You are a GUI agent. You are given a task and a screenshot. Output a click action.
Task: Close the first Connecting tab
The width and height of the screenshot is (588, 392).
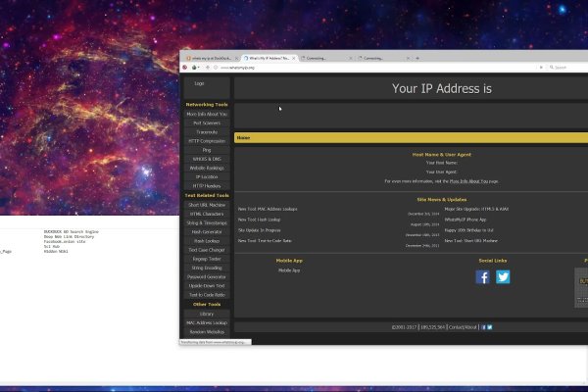pyautogui.click(x=351, y=58)
